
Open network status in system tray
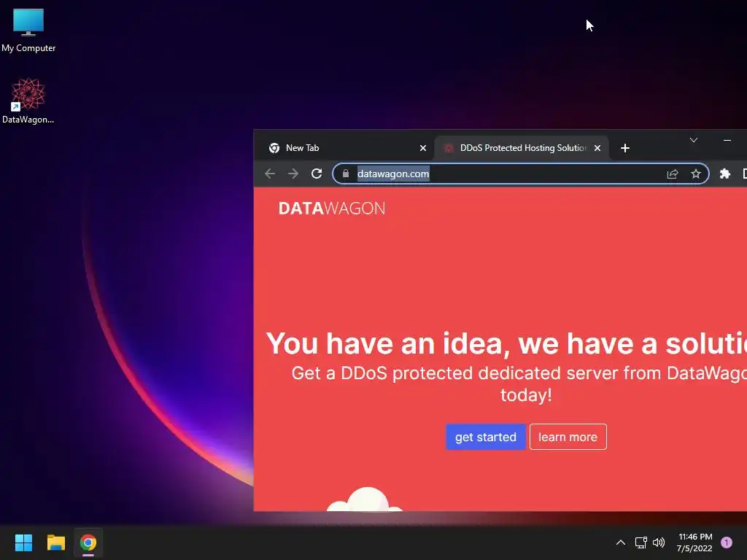pyautogui.click(x=640, y=542)
